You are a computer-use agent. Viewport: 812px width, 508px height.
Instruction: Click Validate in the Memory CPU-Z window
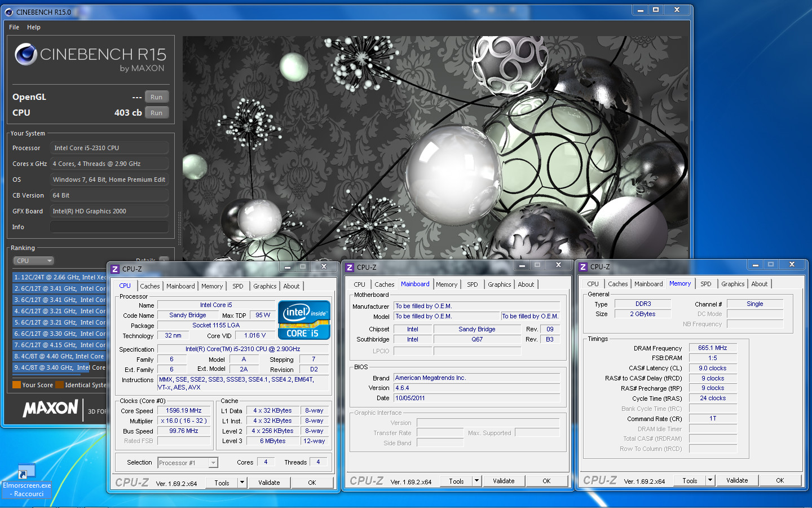(x=737, y=480)
